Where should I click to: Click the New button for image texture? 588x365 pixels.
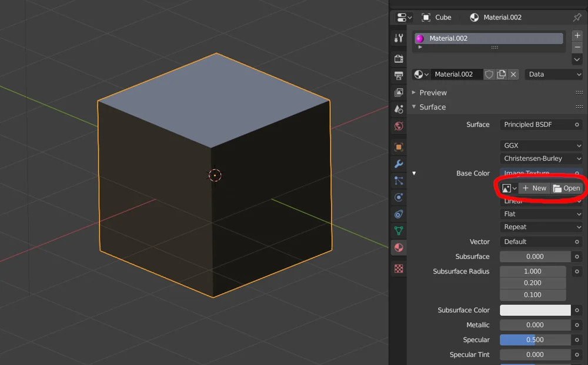click(534, 188)
